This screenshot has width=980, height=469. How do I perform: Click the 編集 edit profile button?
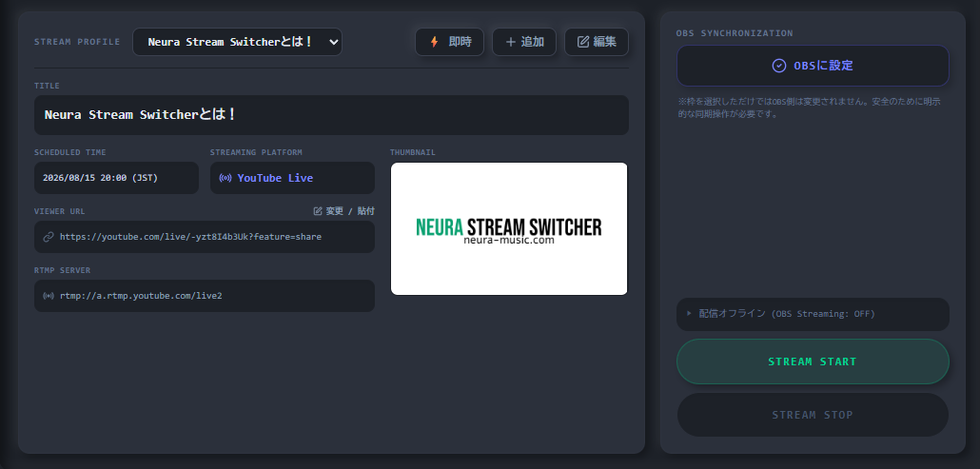pyautogui.click(x=597, y=42)
